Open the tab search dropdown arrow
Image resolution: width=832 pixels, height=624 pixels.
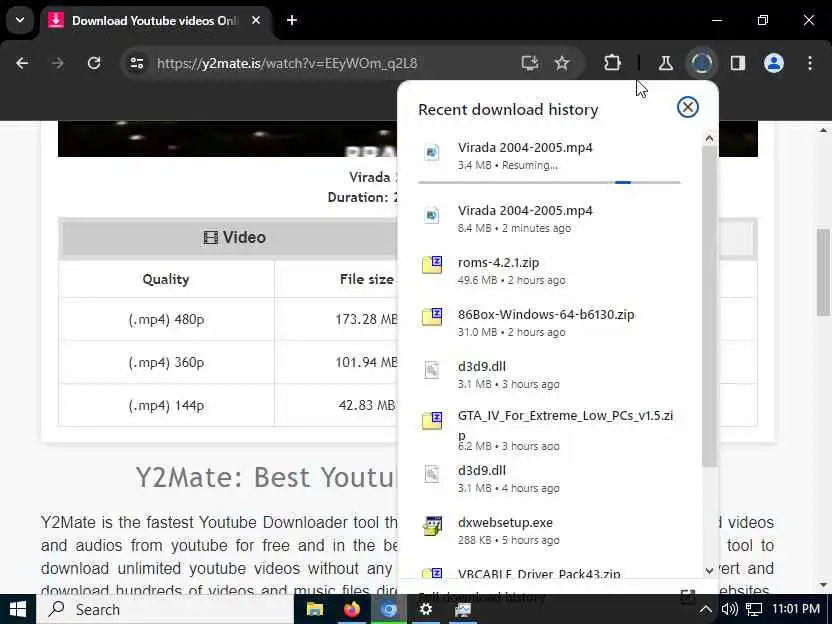(20, 20)
